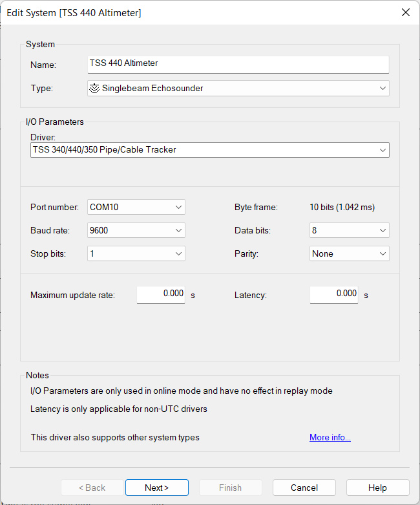The height and width of the screenshot is (505, 420).
Task: Open Help for this dialog
Action: [377, 488]
